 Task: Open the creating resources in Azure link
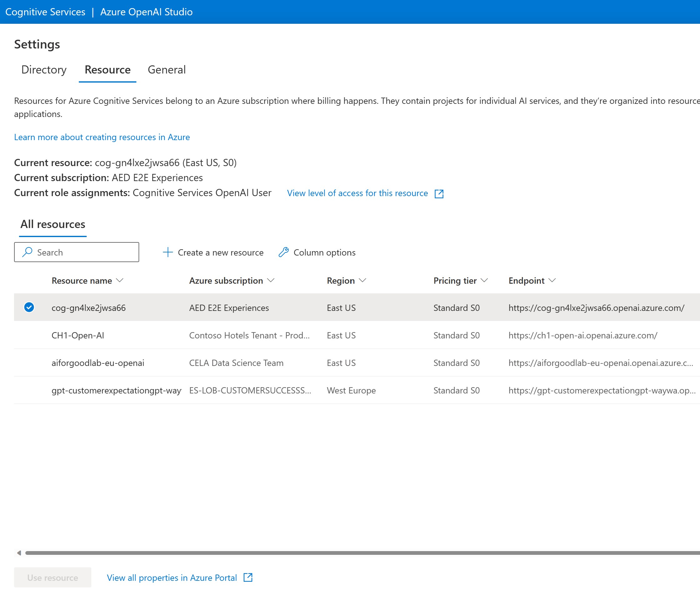point(102,137)
